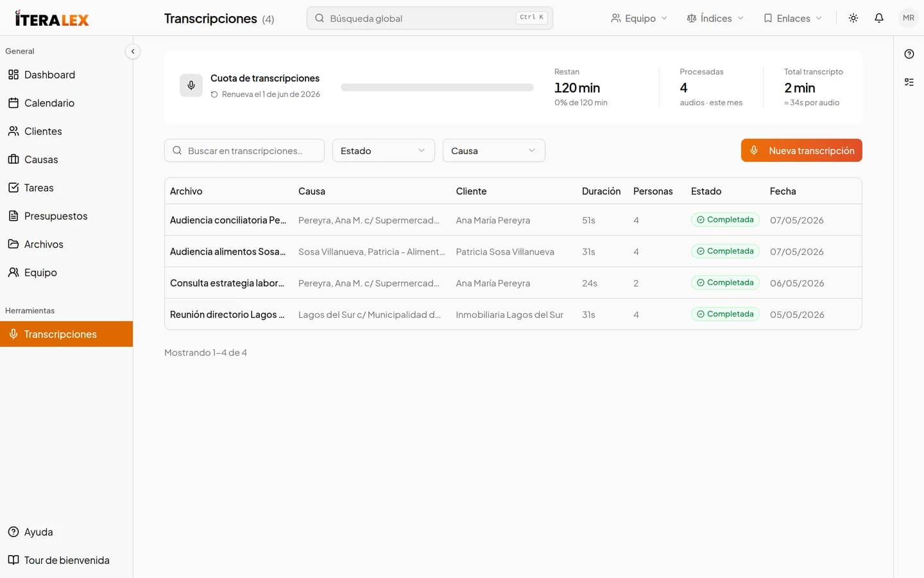
Task: Select Transcripciones in Herramientas
Action: [x=67, y=334]
